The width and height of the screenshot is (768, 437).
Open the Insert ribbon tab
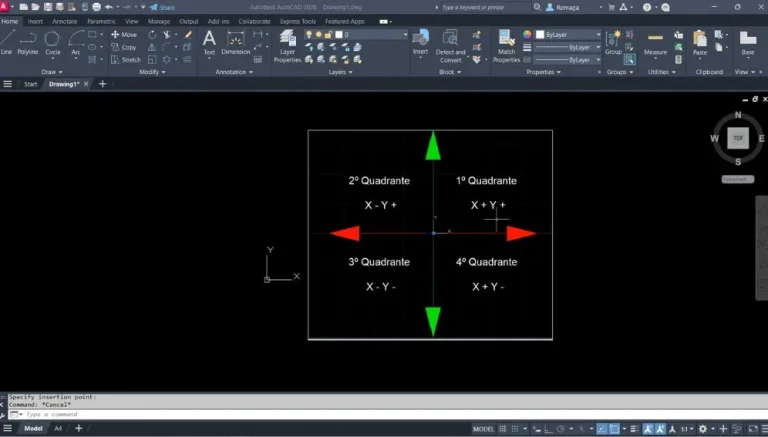pos(35,21)
